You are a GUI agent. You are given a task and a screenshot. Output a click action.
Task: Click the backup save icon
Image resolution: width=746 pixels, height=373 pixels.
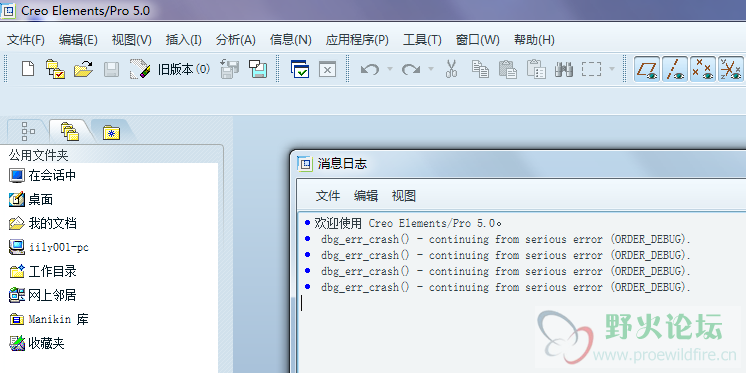click(x=258, y=69)
